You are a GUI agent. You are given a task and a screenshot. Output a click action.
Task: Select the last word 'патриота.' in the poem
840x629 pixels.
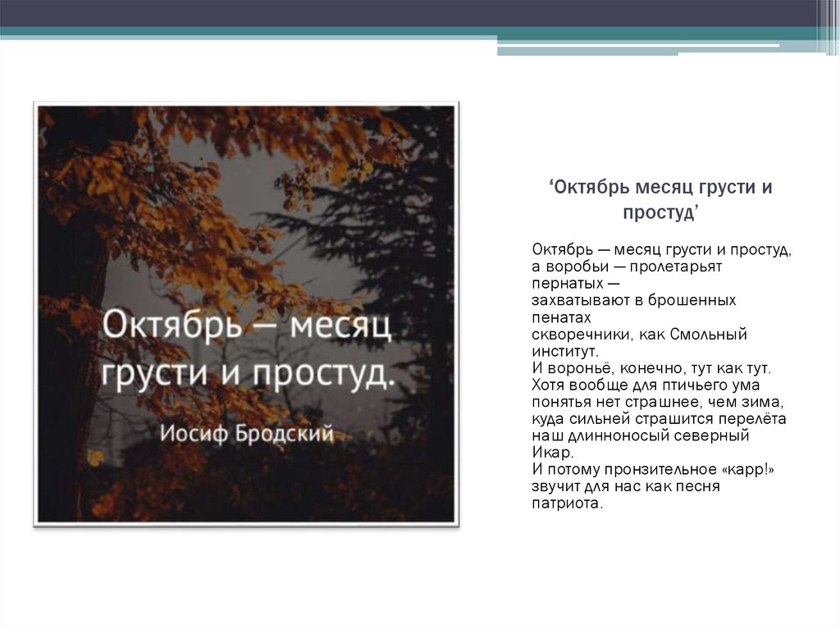(567, 504)
